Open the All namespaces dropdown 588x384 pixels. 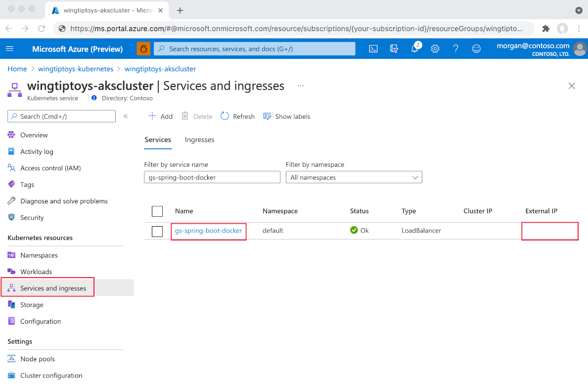pos(354,177)
